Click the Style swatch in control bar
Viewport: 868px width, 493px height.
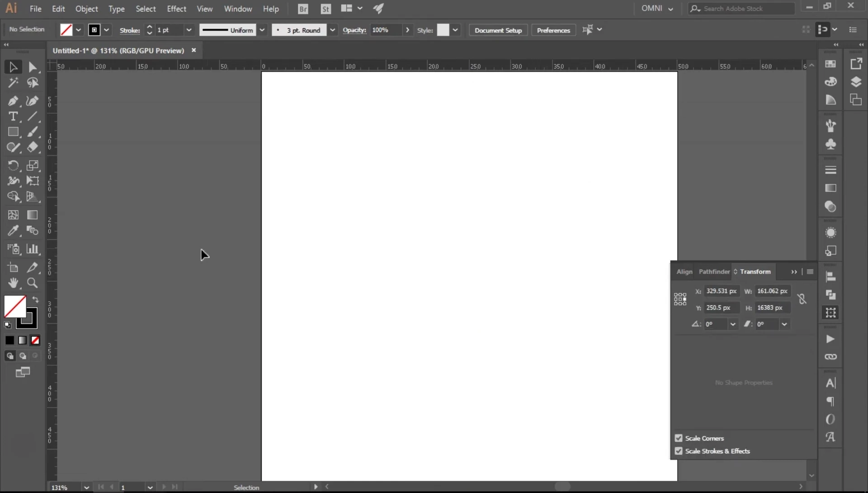point(443,30)
